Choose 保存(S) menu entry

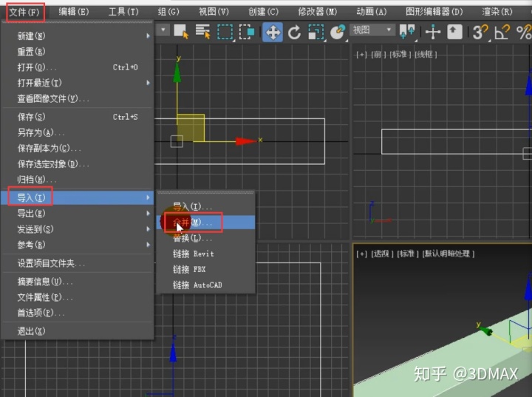click(x=78, y=117)
